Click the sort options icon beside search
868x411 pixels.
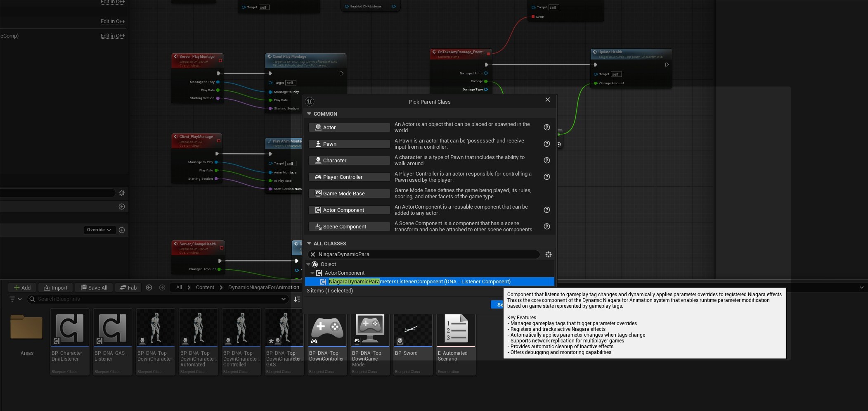point(296,299)
